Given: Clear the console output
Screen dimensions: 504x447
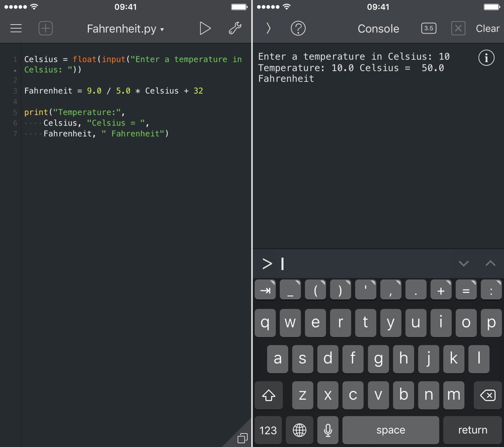Looking at the screenshot, I should tap(487, 29).
